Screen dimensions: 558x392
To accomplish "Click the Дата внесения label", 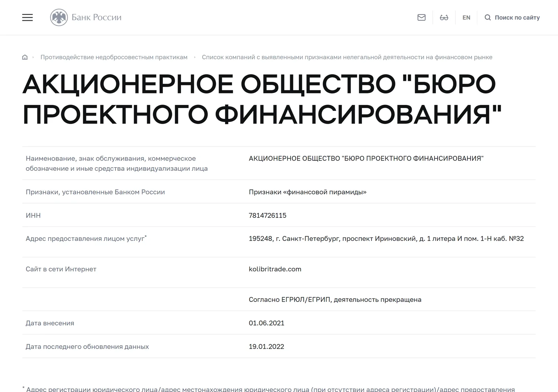I will 50,323.
